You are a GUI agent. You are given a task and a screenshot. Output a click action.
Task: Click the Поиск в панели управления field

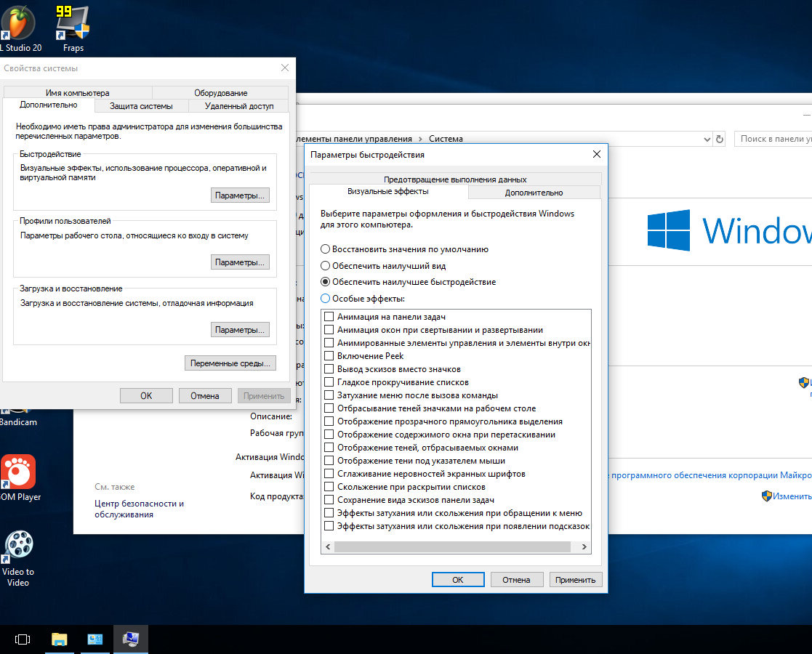pos(773,139)
